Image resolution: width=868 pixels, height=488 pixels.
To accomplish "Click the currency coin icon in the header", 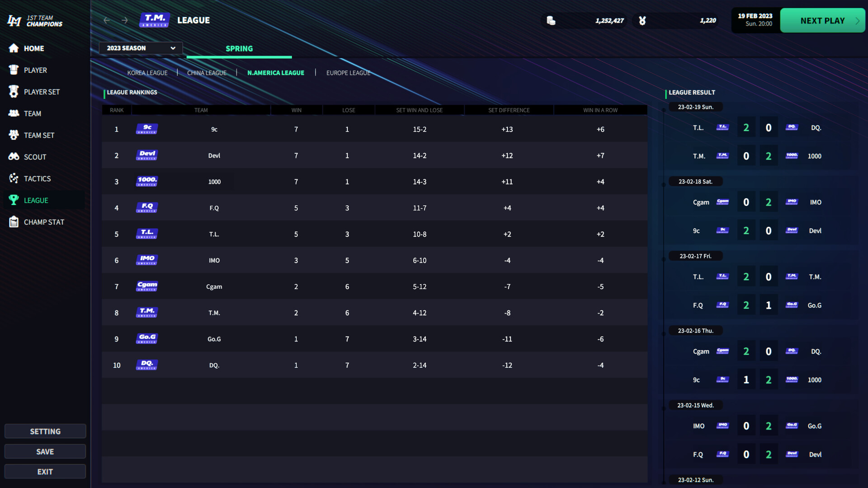I will coord(550,20).
